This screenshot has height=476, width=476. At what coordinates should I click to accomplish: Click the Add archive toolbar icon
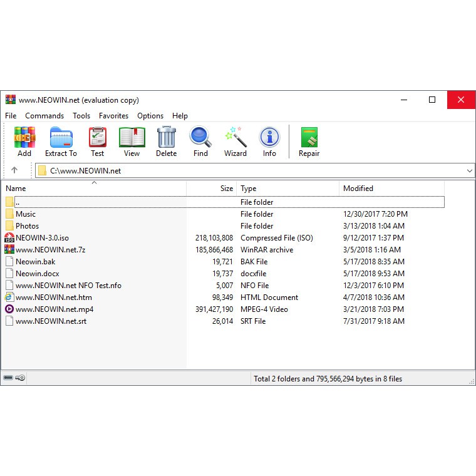(x=24, y=141)
